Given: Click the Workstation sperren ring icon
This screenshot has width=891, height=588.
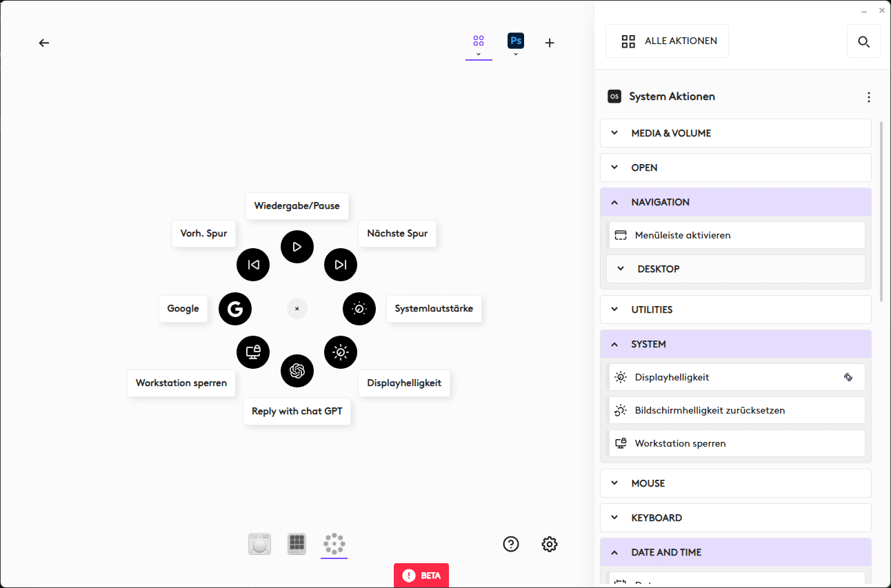Looking at the screenshot, I should click(x=253, y=352).
